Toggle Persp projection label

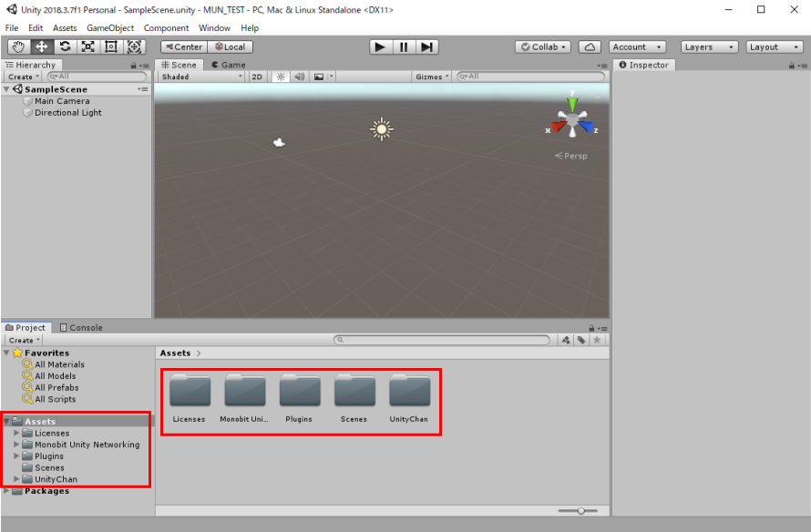(571, 156)
